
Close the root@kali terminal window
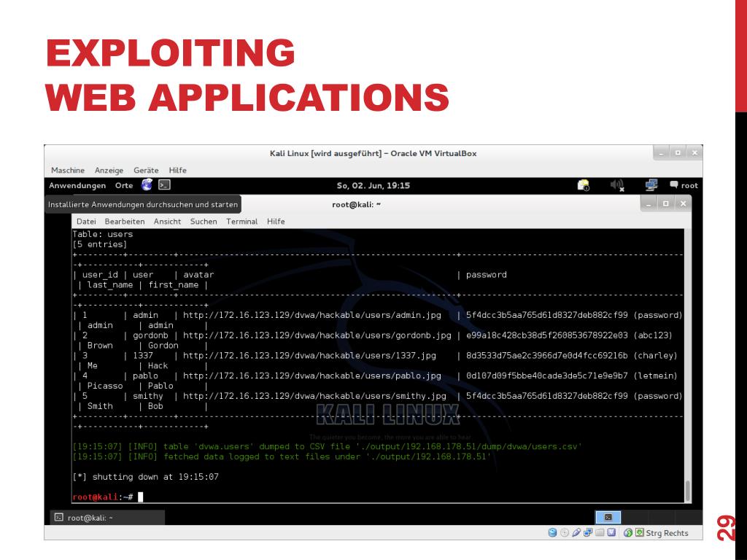(x=683, y=204)
